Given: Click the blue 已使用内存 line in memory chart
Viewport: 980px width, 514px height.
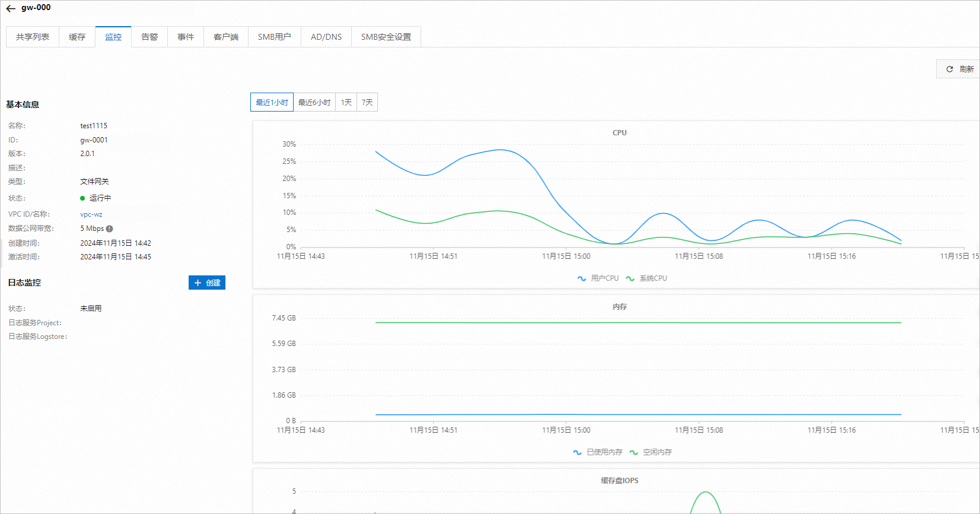Looking at the screenshot, I should pyautogui.click(x=638, y=415).
